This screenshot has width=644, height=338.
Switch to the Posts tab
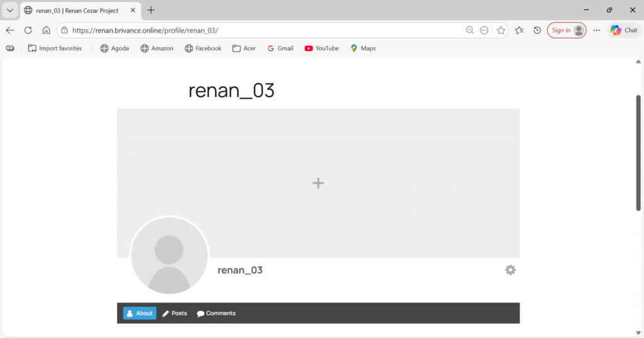pyautogui.click(x=175, y=313)
